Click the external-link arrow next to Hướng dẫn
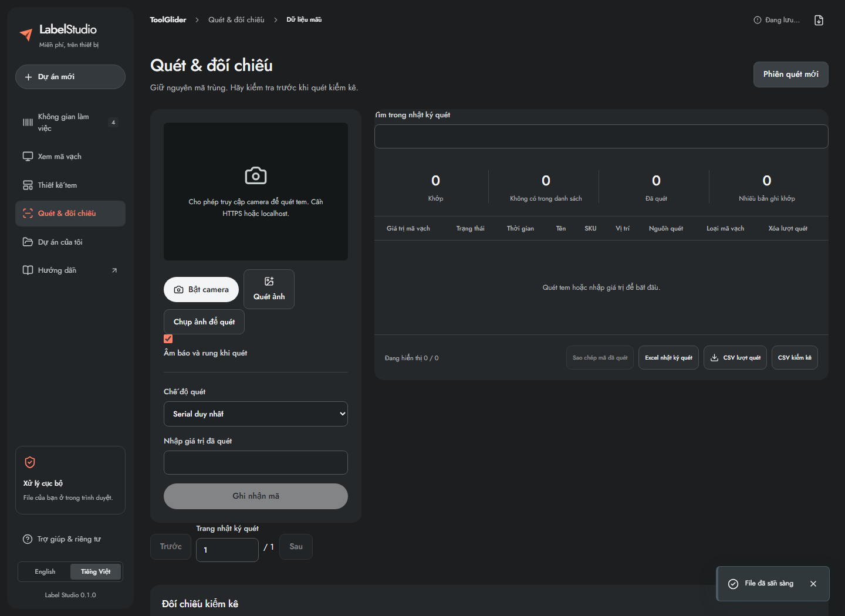Screen dimensions: 845x616 114,270
